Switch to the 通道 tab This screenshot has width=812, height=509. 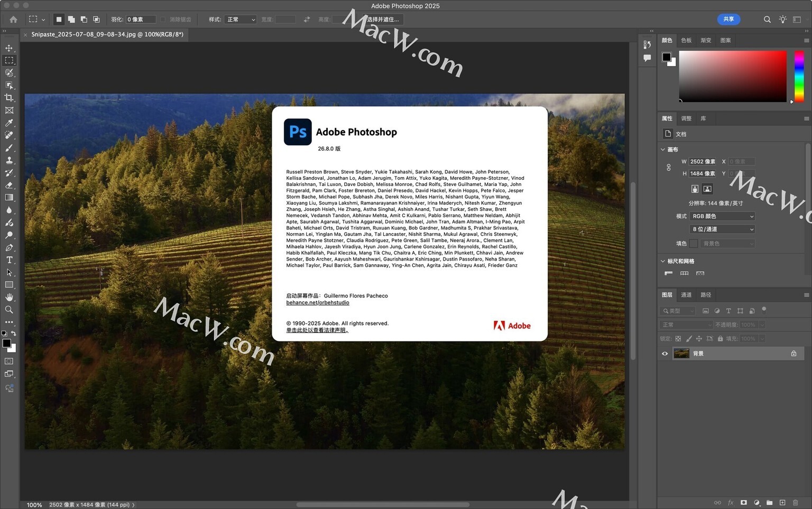(x=686, y=295)
